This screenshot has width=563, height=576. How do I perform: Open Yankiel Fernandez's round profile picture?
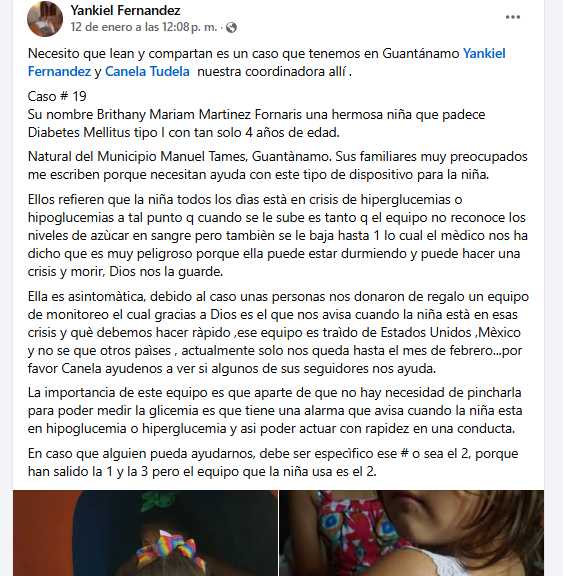tap(45, 19)
